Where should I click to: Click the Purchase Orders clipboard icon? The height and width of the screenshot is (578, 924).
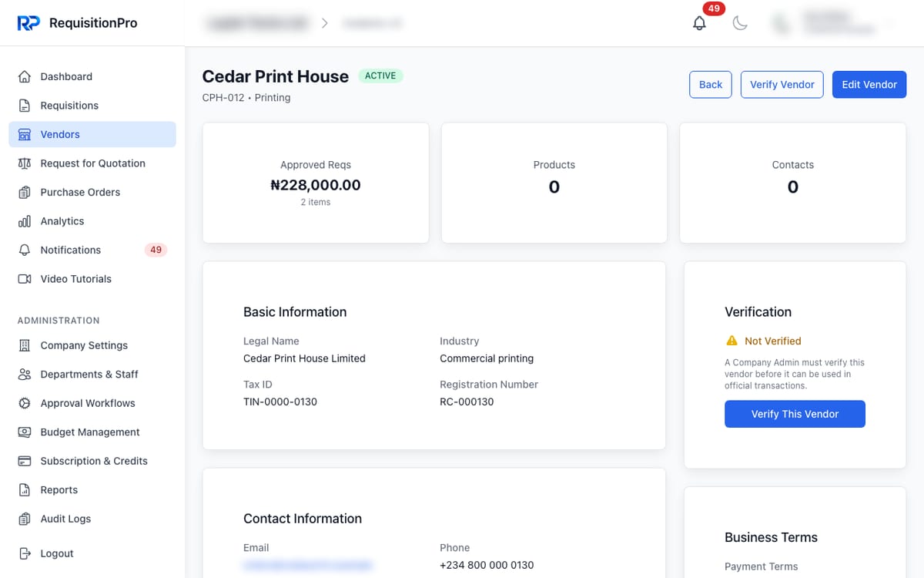[x=25, y=192]
